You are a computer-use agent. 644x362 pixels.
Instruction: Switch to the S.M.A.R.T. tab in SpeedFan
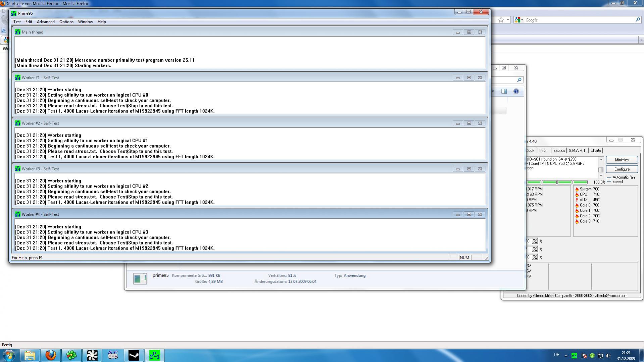click(578, 151)
